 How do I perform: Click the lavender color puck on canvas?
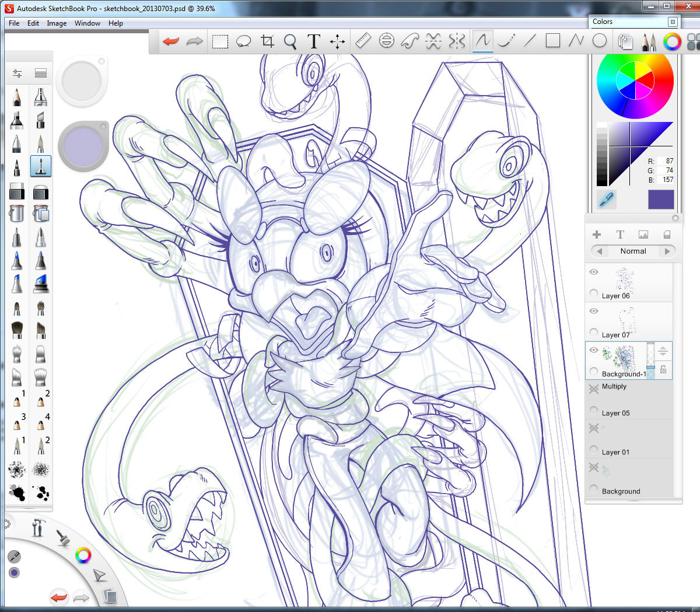click(x=83, y=146)
